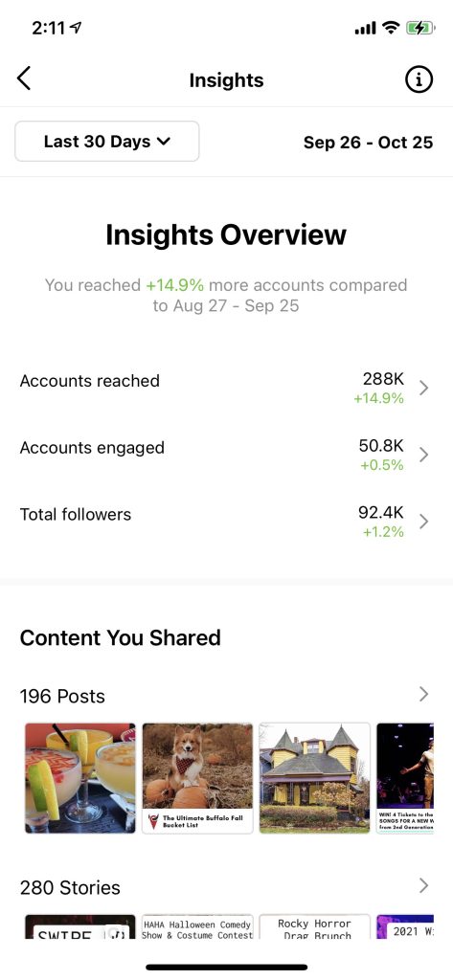Open the SWIPE story thumbnail
Screen dimensions: 453x980
click(x=80, y=926)
